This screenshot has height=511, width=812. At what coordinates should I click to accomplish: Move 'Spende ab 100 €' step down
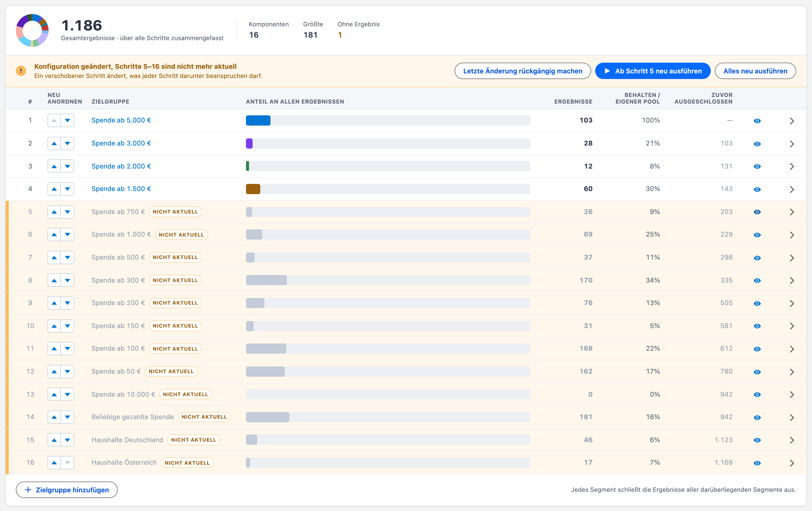click(67, 348)
